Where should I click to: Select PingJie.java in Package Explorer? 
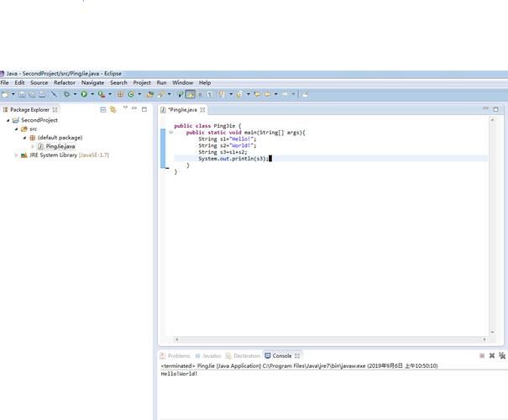point(60,146)
